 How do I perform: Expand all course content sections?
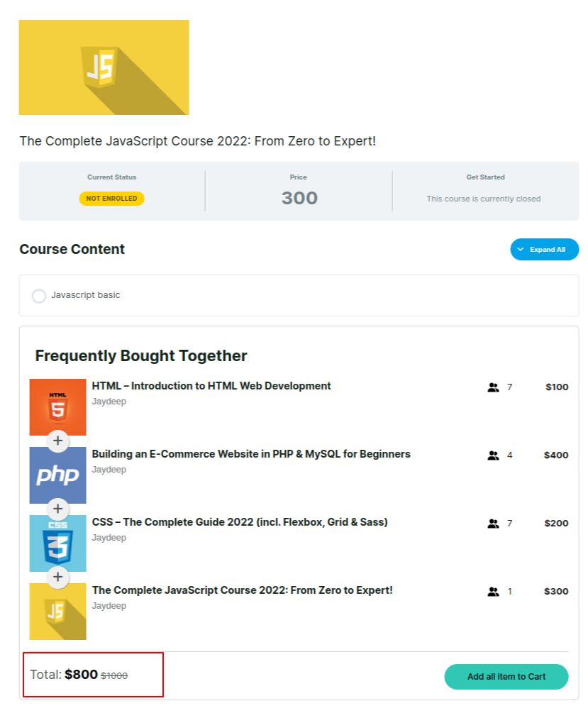[545, 250]
